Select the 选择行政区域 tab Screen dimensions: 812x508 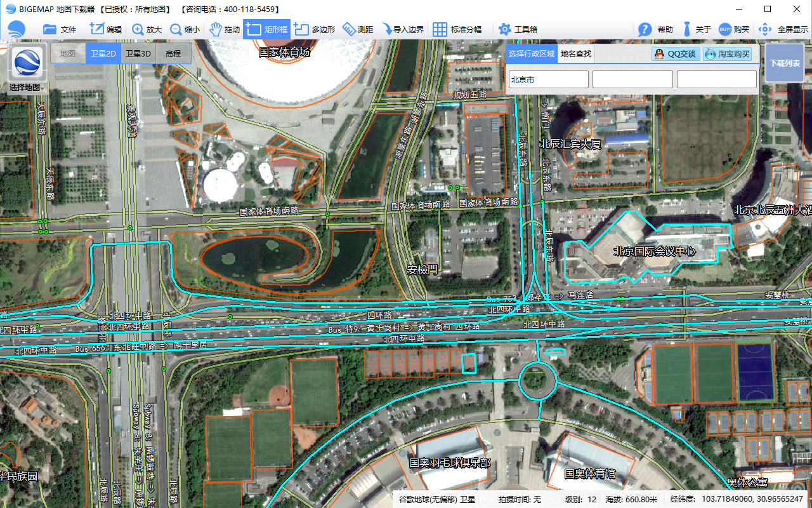pos(532,54)
